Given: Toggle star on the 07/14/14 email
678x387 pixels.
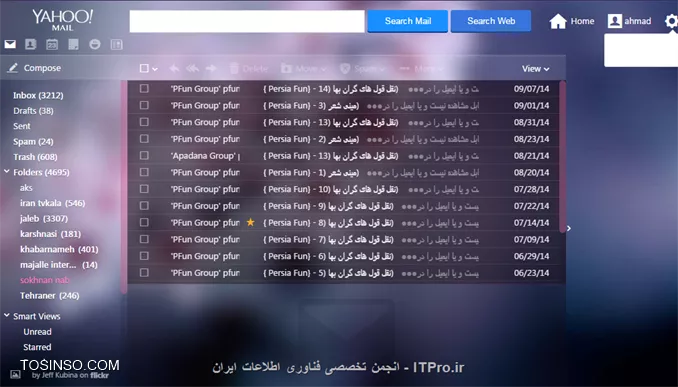Looking at the screenshot, I should [250, 223].
